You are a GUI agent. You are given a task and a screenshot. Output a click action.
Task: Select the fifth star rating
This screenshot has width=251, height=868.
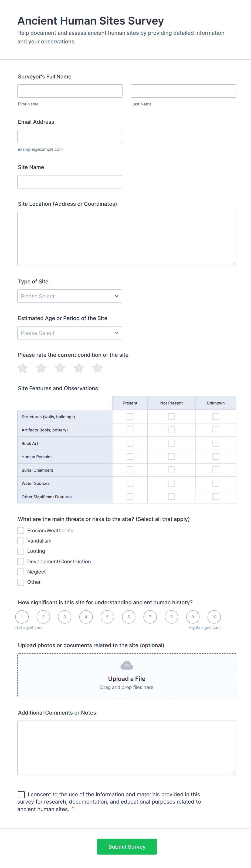(97, 368)
